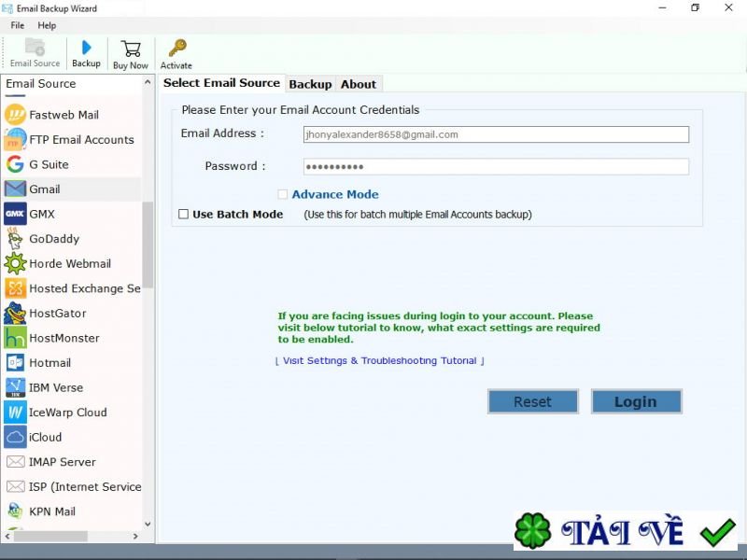747x560 pixels.
Task: Tick the Use Batch Mode checkbox
Action: [x=183, y=215]
